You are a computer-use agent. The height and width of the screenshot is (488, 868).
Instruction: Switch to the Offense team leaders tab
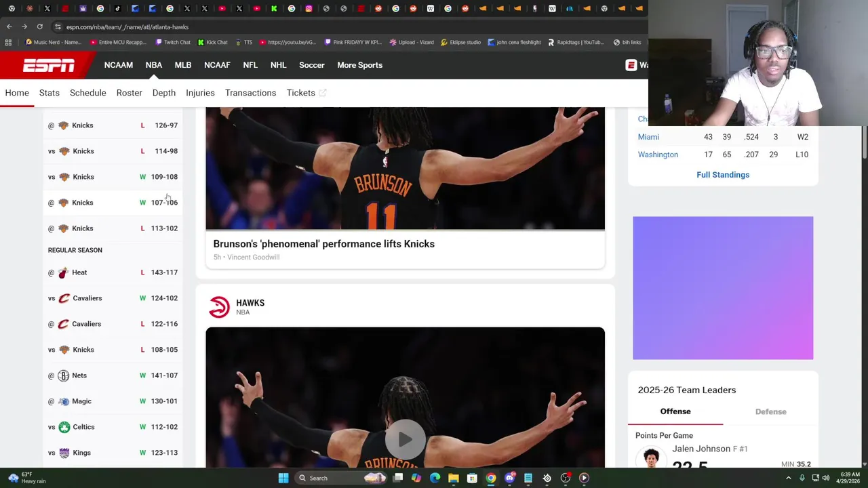tap(675, 411)
